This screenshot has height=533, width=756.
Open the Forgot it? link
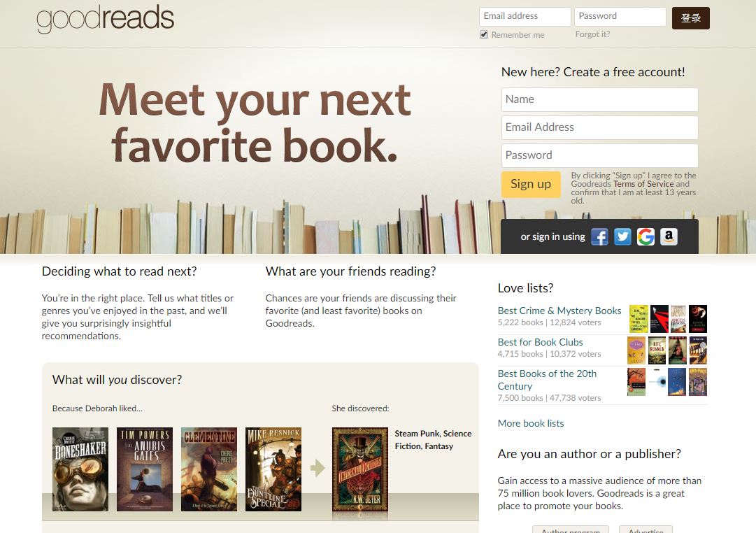(592, 34)
